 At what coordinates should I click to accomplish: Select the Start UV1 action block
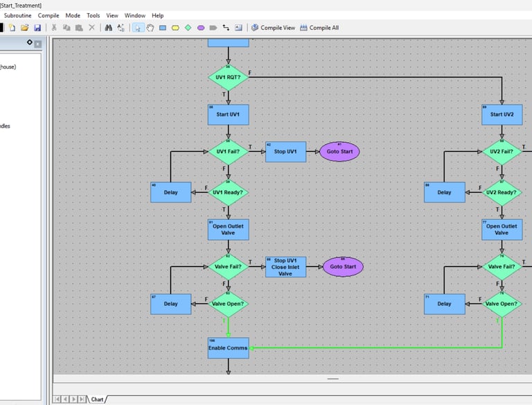click(229, 114)
